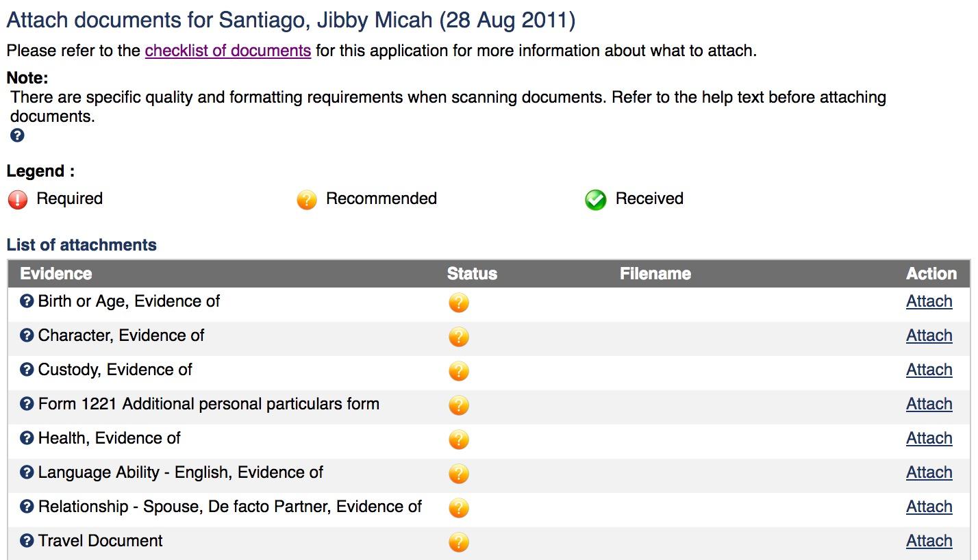
Task: Attach the Travel Document file
Action: tap(929, 541)
